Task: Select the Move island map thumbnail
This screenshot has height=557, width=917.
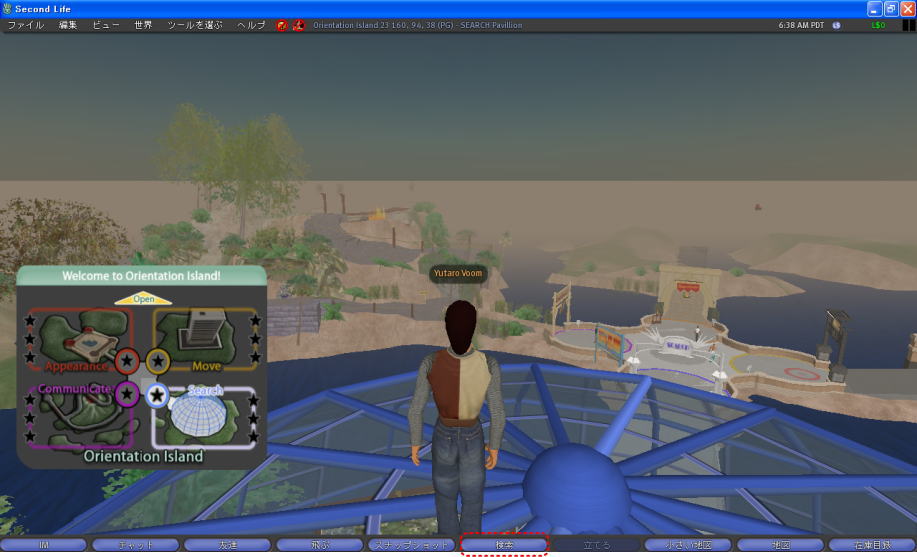Action: point(198,335)
